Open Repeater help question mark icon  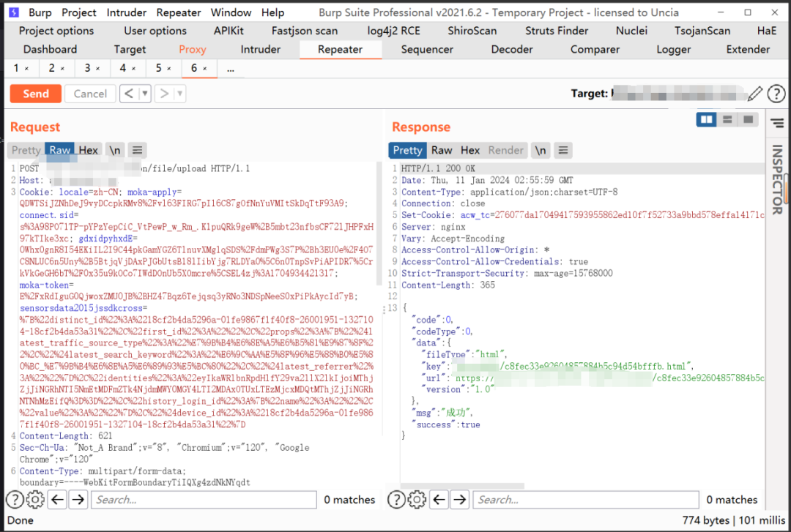pos(776,93)
